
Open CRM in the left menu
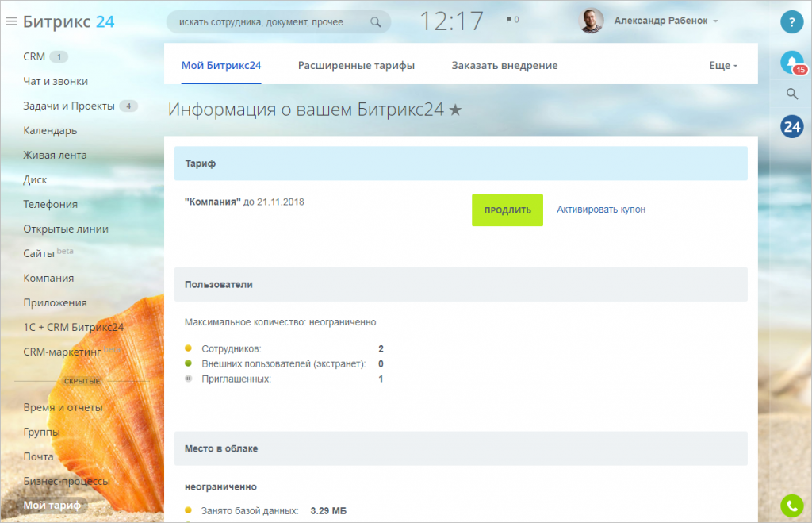[x=34, y=56]
